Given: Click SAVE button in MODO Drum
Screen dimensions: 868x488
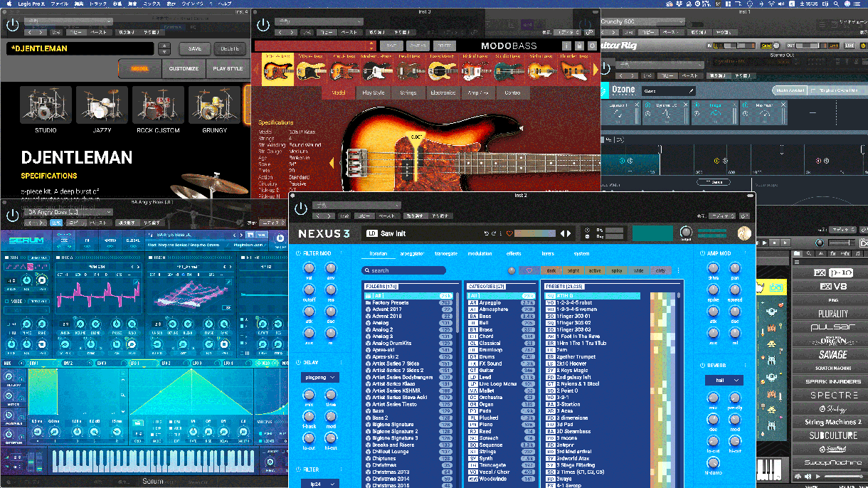Looking at the screenshot, I should coord(195,48).
